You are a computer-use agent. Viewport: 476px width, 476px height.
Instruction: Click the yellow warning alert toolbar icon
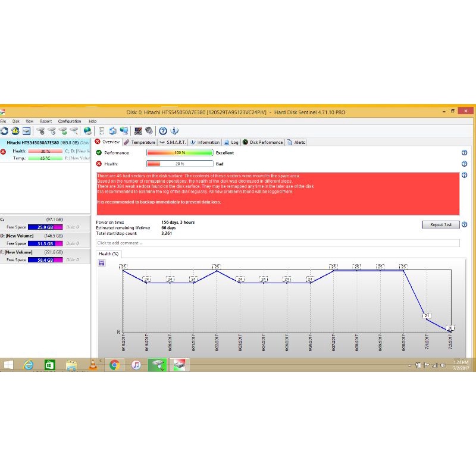[15, 131]
